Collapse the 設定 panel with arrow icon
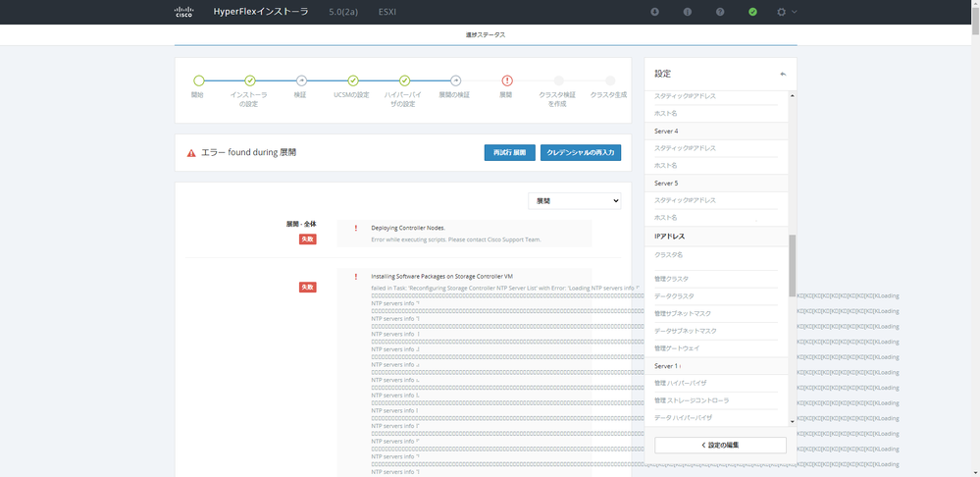Viewport: 980px width, 477px height. point(783,74)
